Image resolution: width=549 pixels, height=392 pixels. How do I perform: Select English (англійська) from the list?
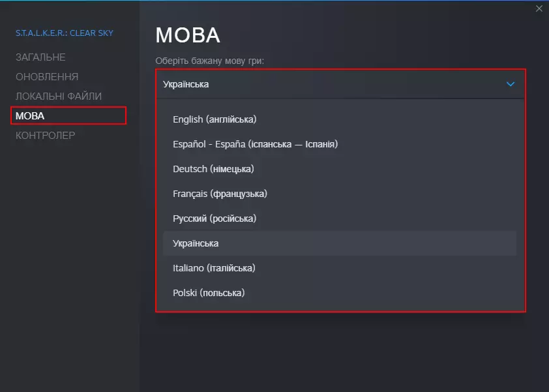tap(215, 119)
